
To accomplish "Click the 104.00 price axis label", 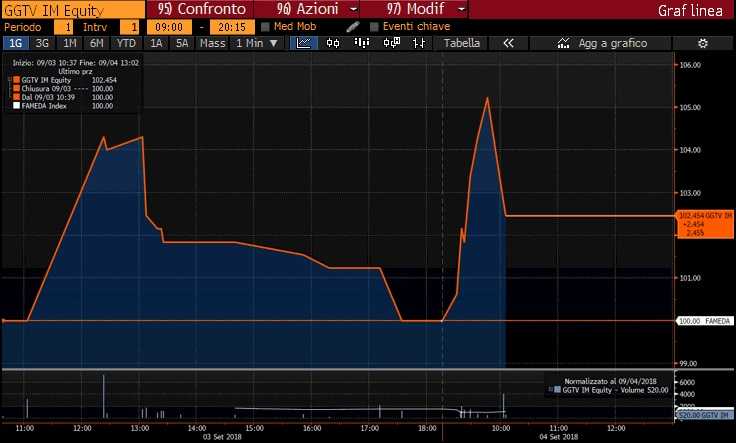I will [690, 150].
